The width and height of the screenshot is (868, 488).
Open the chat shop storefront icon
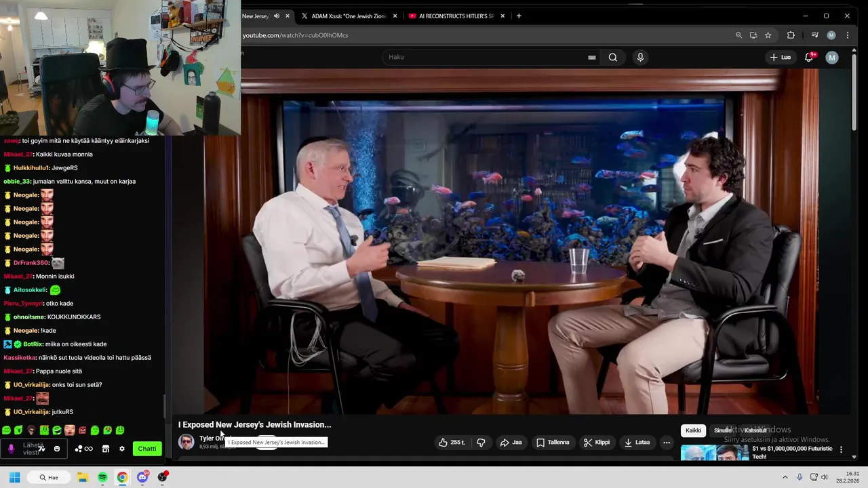(106, 449)
